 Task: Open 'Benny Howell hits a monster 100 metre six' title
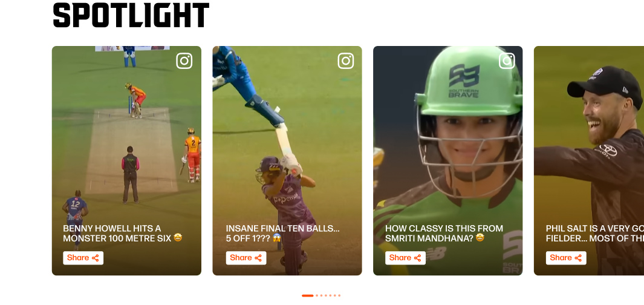click(x=122, y=233)
